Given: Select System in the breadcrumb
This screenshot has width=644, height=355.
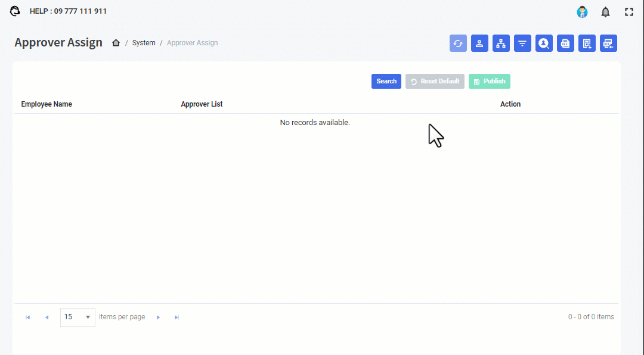Looking at the screenshot, I should (x=144, y=43).
